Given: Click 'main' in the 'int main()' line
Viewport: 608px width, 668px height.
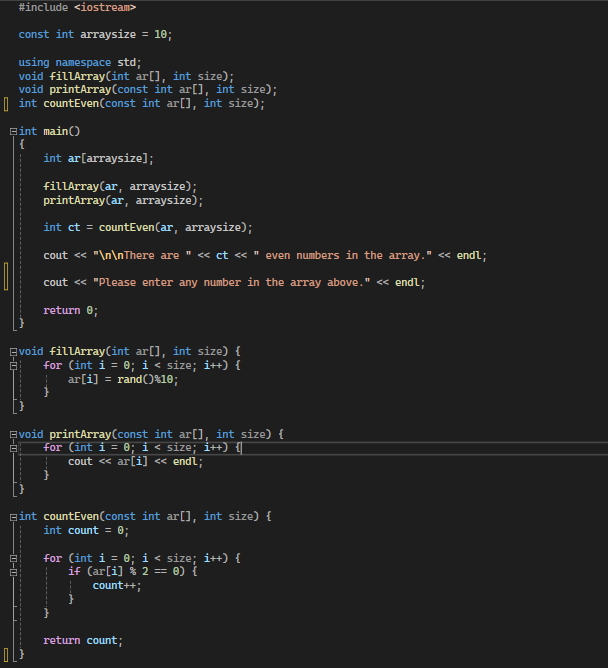Looking at the screenshot, I should (55, 131).
